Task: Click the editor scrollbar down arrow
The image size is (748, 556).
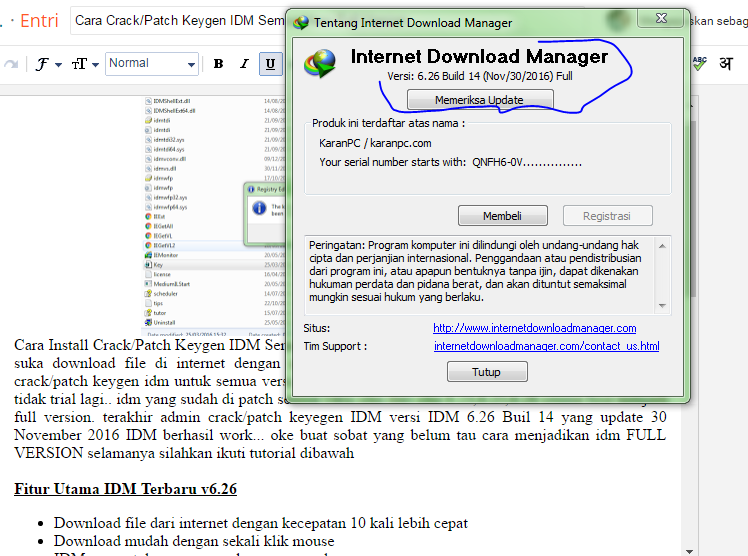Action: click(689, 551)
